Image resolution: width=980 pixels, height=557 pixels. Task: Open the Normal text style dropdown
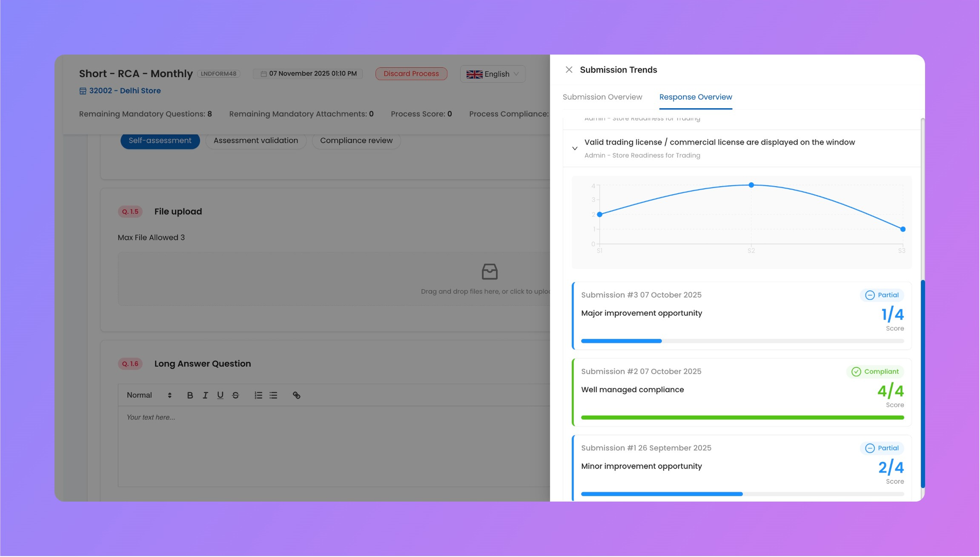coord(149,395)
